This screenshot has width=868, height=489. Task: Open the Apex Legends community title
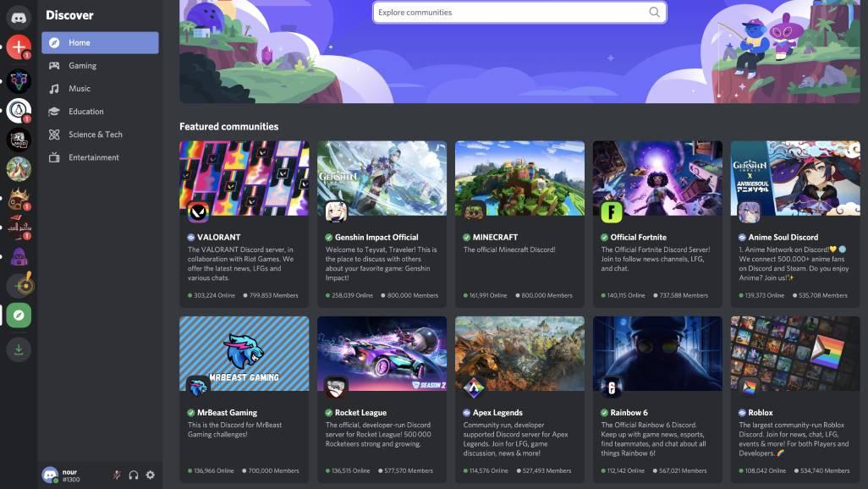click(497, 413)
